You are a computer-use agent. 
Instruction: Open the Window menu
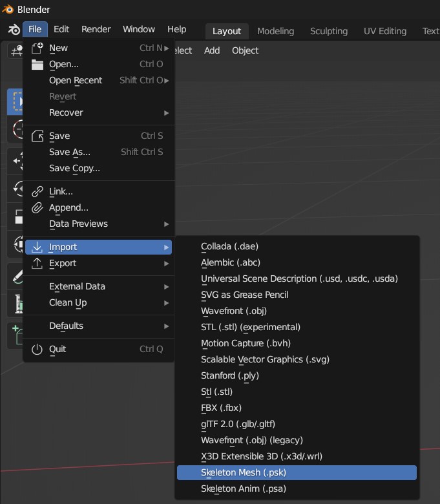point(139,29)
